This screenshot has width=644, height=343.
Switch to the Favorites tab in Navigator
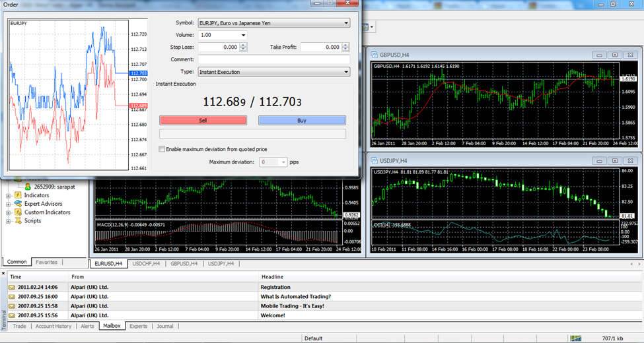click(46, 262)
